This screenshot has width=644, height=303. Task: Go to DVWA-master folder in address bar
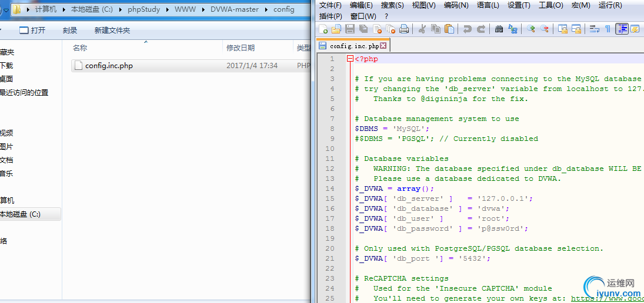click(x=234, y=9)
